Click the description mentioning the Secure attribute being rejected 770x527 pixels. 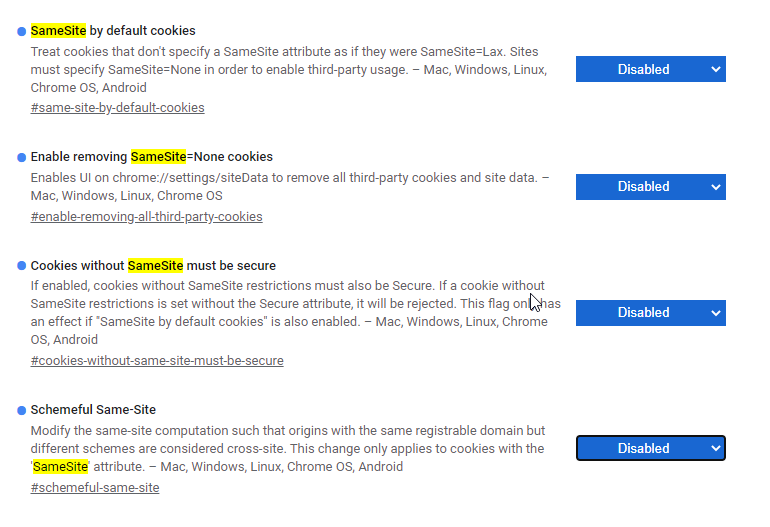pos(280,313)
